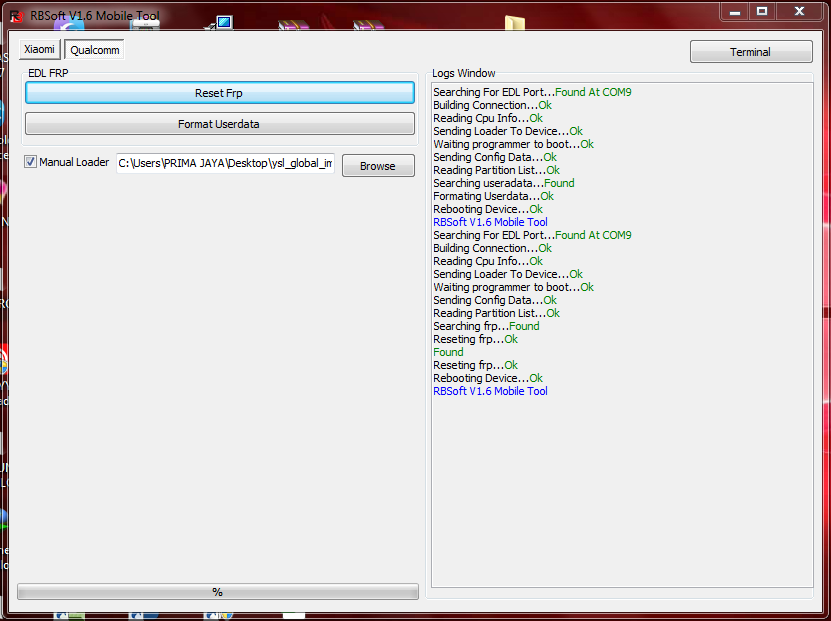Click the EDL FRP group label
This screenshot has height=621, width=831.
pos(48,73)
